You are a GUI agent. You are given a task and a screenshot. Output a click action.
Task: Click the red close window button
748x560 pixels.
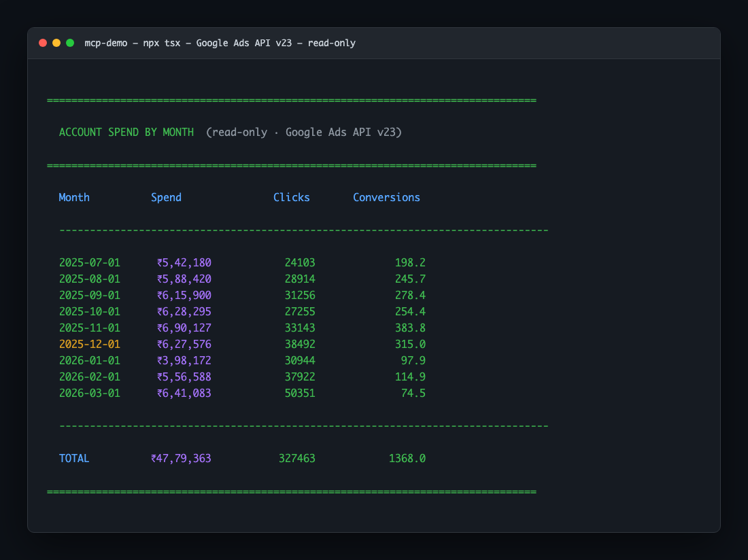tap(43, 43)
